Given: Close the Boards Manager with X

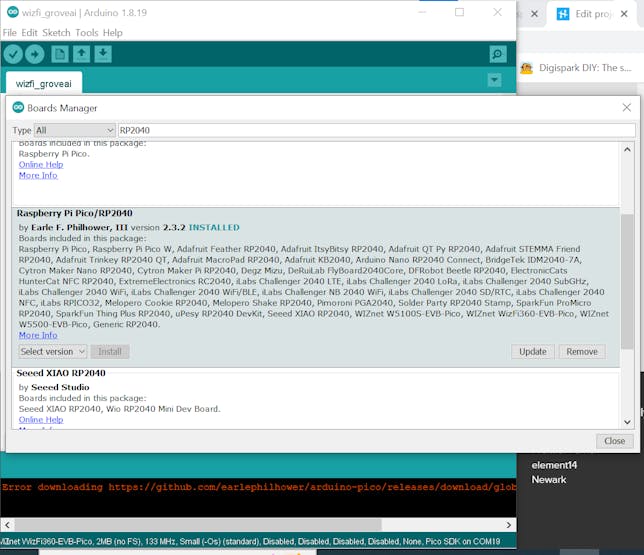Looking at the screenshot, I should coord(627,108).
